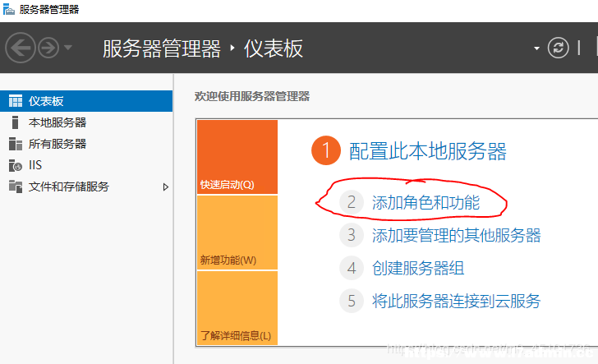
Task: Expand 文件和存储服务 arrow
Action: (166, 187)
